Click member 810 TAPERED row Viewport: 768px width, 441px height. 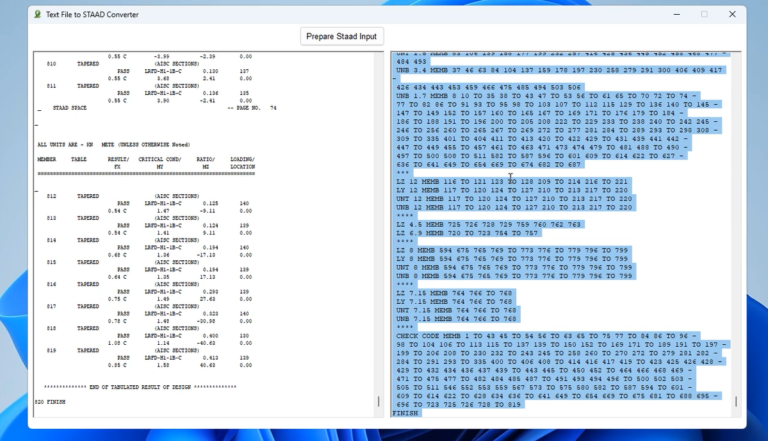(x=123, y=64)
